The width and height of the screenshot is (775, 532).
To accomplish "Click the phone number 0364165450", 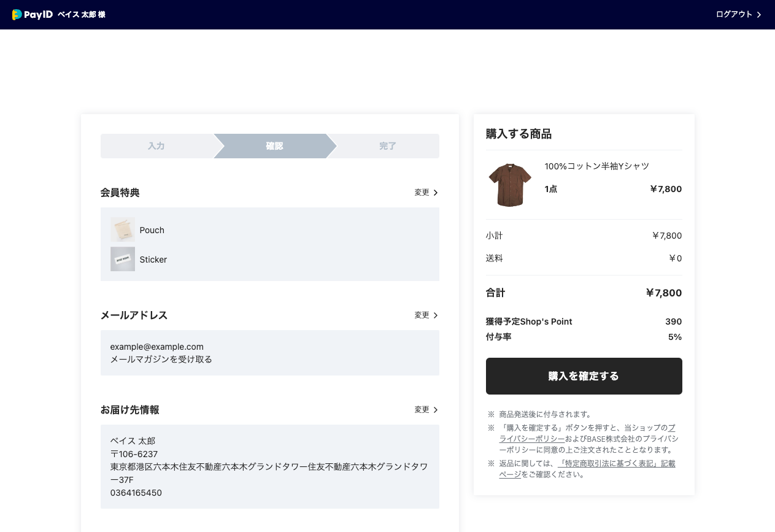I will pos(136,493).
